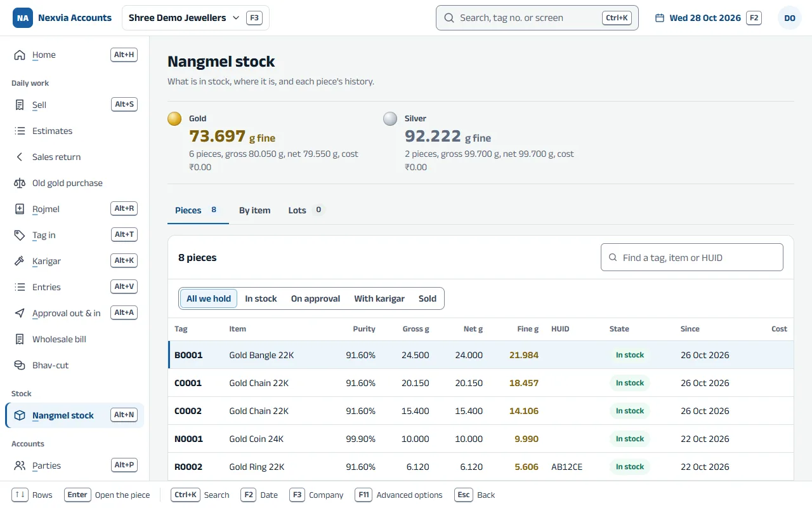Filter pieces by On approval
Screen dimensions: 812x508
click(x=315, y=298)
